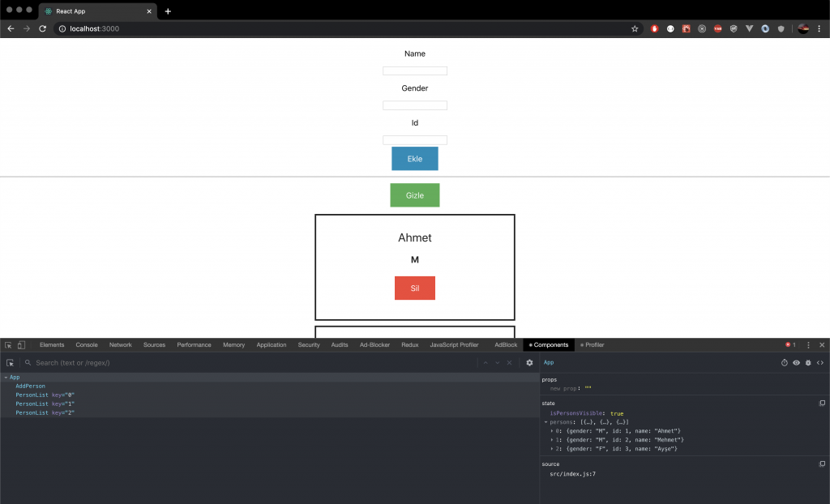
Task: Toggle the device toolbar icon in DevTools
Action: point(21,345)
